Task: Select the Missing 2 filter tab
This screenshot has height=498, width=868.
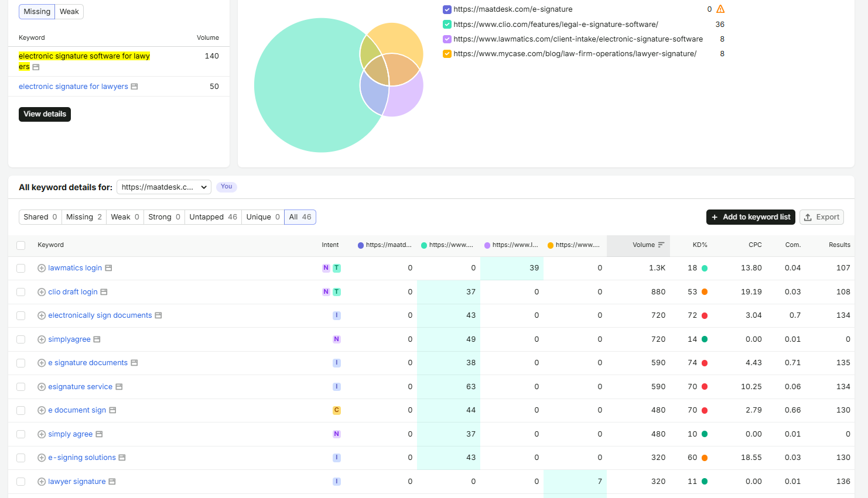Action: (x=84, y=217)
